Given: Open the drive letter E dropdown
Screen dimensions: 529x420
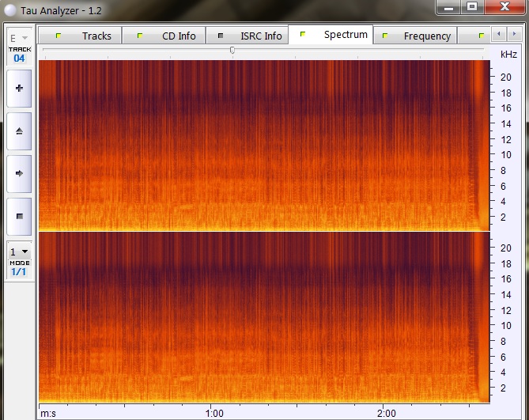Looking at the screenshot, I should (18, 38).
